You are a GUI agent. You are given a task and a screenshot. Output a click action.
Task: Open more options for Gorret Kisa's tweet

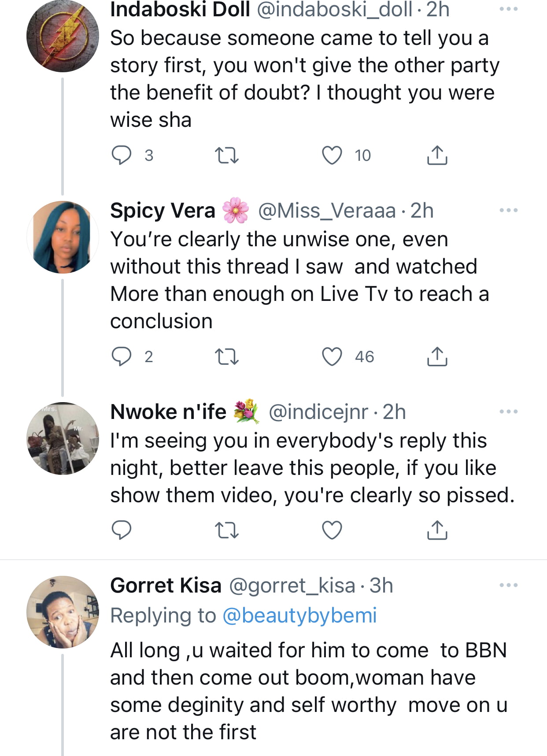click(509, 585)
